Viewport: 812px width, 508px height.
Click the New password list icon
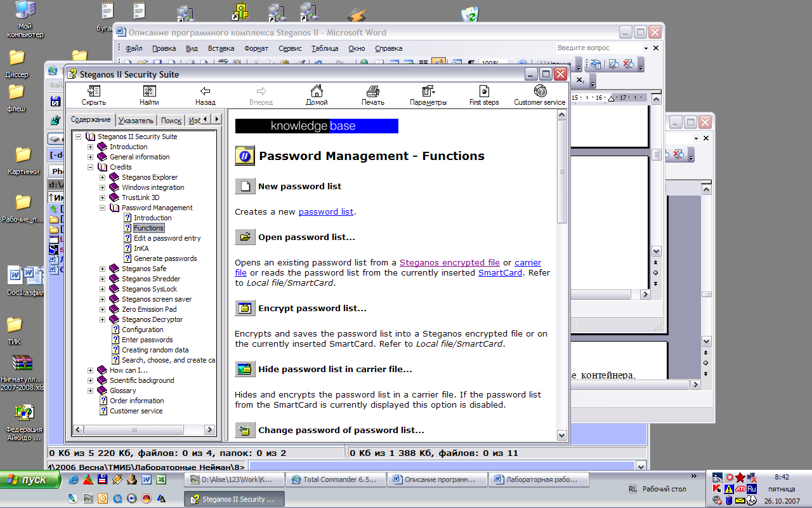click(x=245, y=186)
